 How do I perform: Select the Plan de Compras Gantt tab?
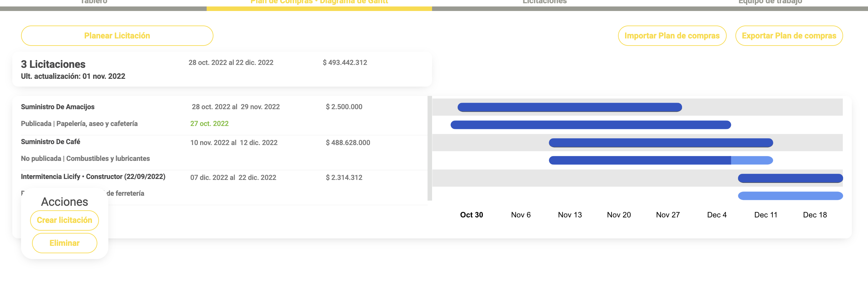pos(319,2)
